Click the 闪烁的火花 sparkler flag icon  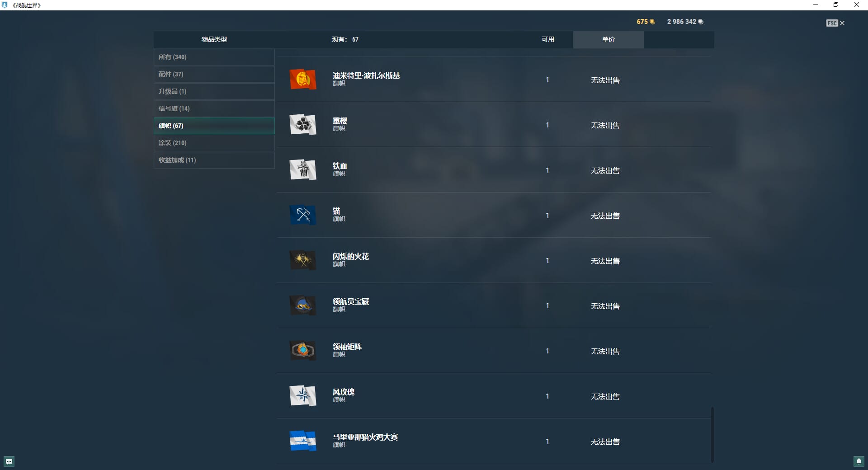coord(303,260)
